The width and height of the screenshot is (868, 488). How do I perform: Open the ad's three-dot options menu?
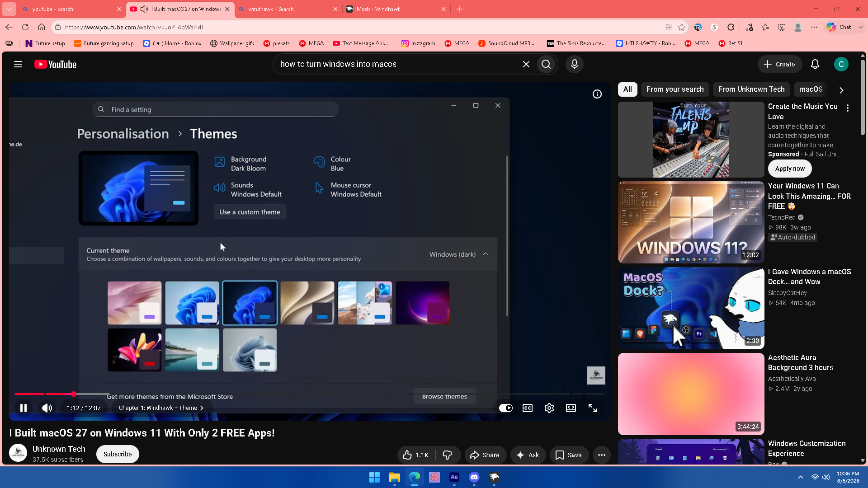(x=848, y=108)
